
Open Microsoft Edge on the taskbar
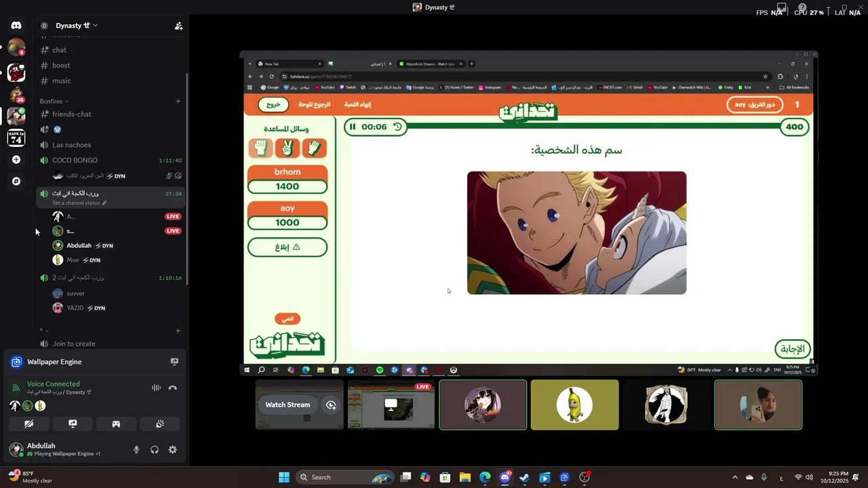[x=485, y=477]
